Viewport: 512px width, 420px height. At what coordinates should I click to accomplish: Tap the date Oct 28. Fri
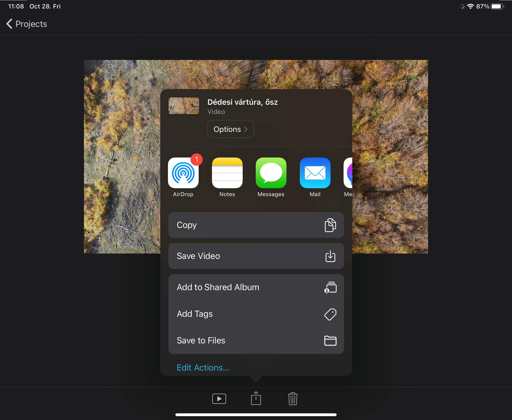tap(45, 6)
